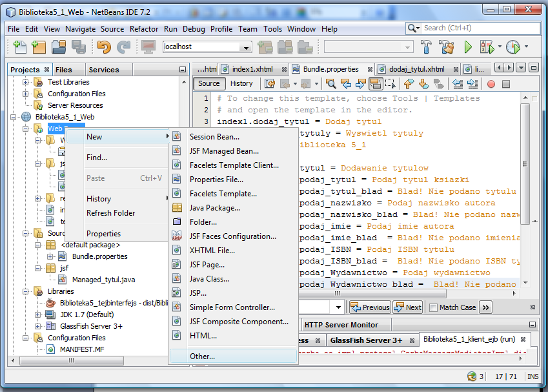Expand the JDK 1.7 (Default) node
Screen dimensions: 548x392
(37, 315)
